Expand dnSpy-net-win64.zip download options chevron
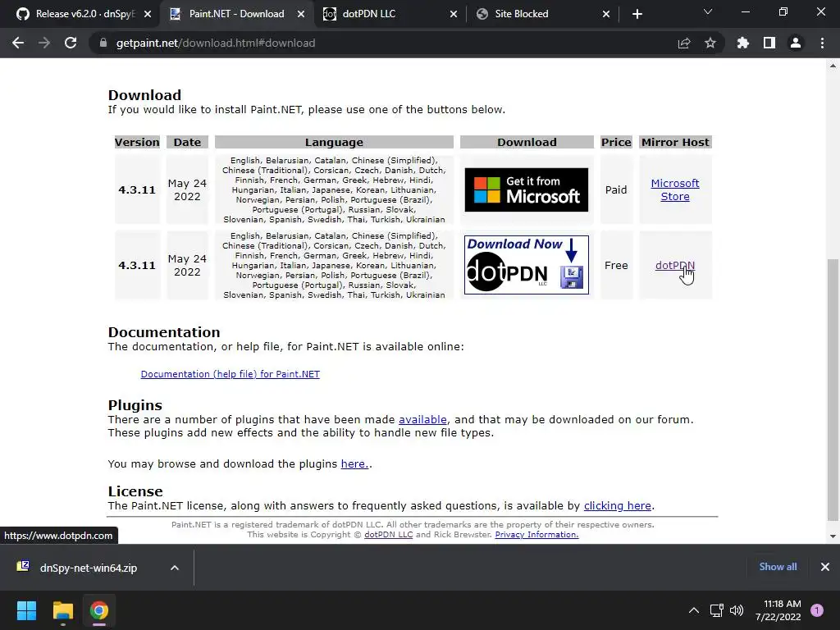 (175, 568)
